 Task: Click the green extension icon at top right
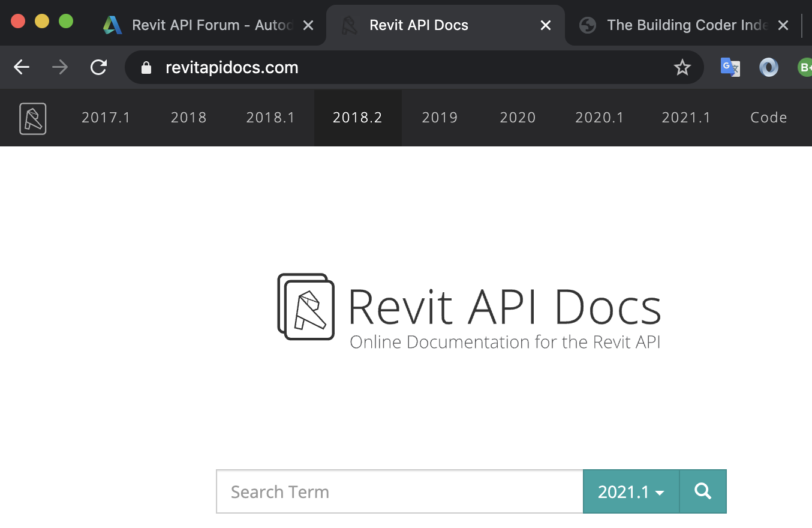(x=804, y=67)
